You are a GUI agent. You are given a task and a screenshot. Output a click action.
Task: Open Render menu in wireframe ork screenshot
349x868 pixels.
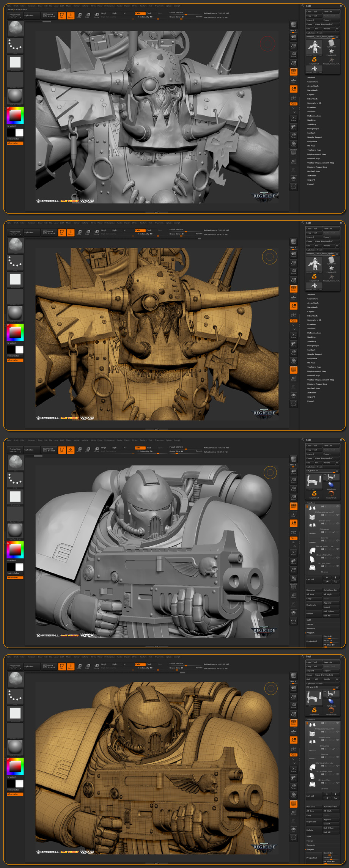(x=119, y=223)
